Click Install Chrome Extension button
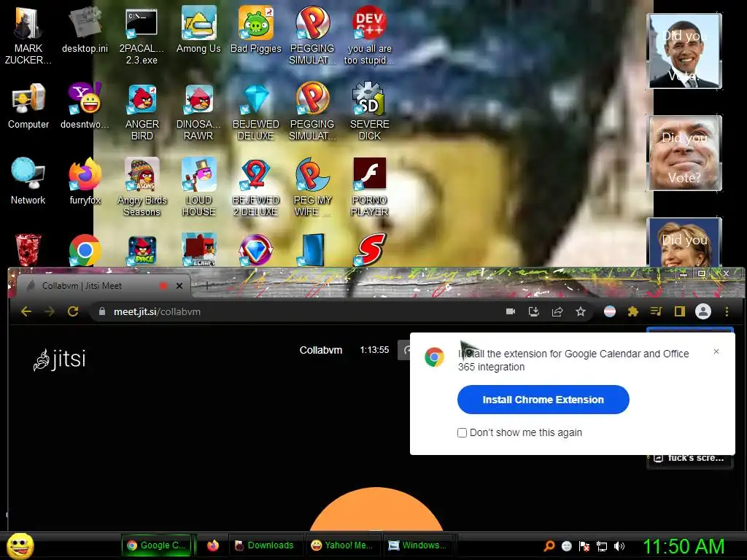The width and height of the screenshot is (747, 560). (x=543, y=400)
